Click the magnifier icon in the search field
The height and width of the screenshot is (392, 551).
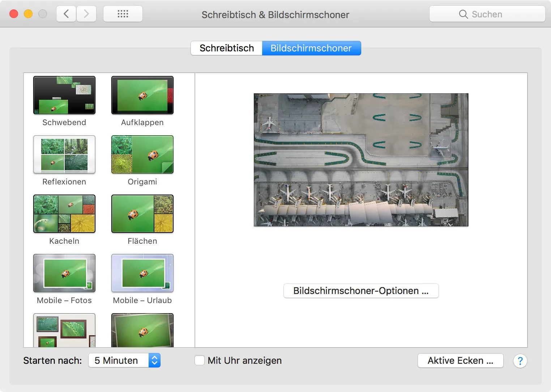[x=463, y=14]
